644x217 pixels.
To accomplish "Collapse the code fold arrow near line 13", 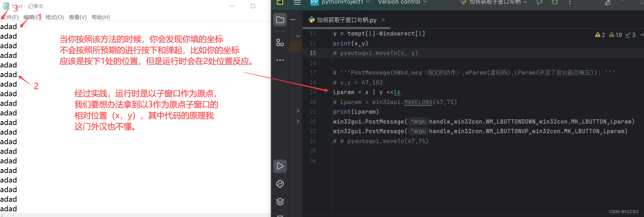I will coord(298,36).
